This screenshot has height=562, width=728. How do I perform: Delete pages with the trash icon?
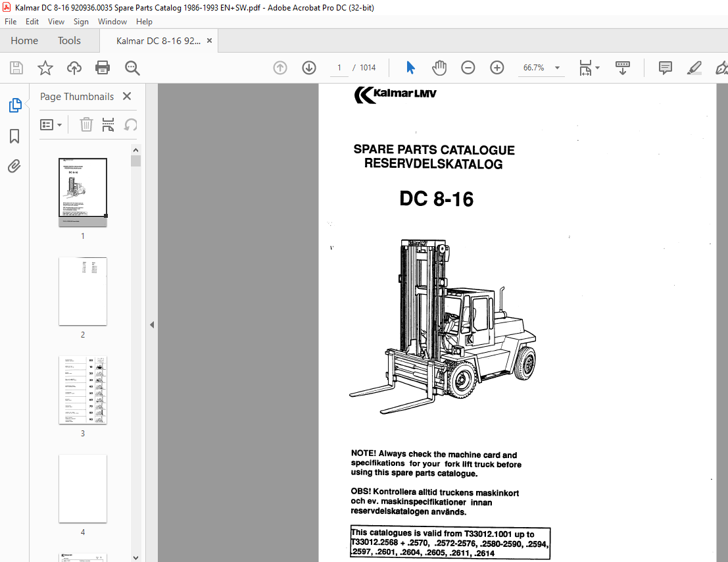click(x=86, y=124)
